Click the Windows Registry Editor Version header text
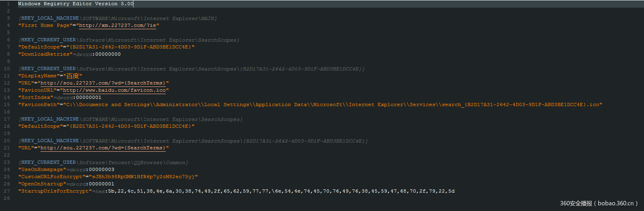This screenshot has width=644, height=211. [75, 4]
